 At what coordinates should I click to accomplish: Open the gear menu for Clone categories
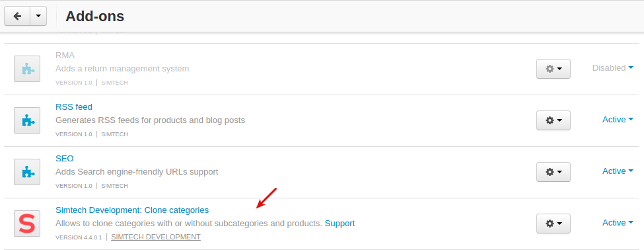tap(554, 224)
